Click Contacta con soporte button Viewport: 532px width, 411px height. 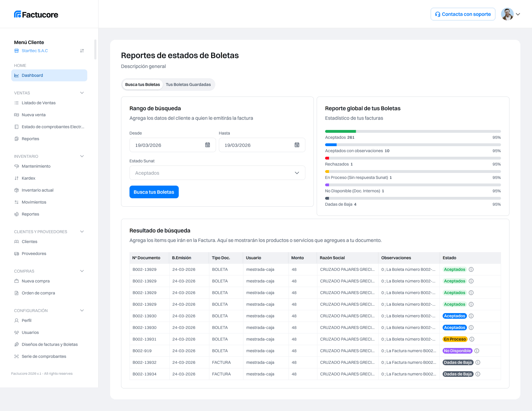(x=463, y=14)
